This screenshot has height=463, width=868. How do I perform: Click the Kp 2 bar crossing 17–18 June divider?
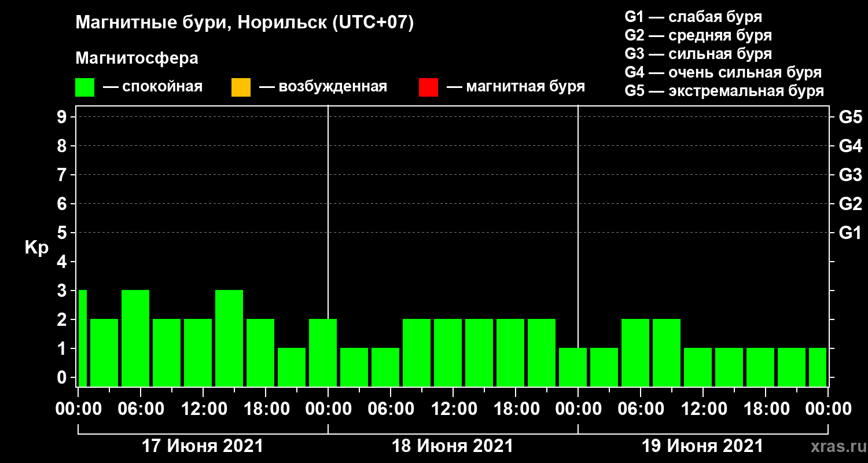(323, 352)
